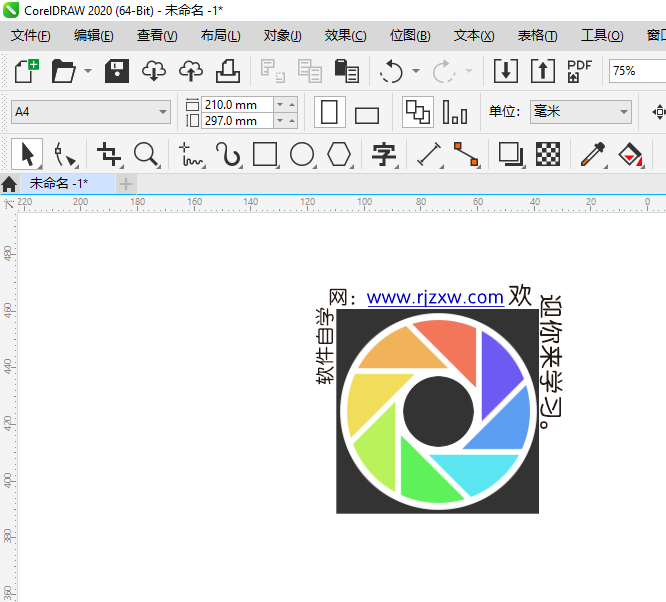The height and width of the screenshot is (602, 666).
Task: Click the cloud download icon
Action: (x=154, y=71)
